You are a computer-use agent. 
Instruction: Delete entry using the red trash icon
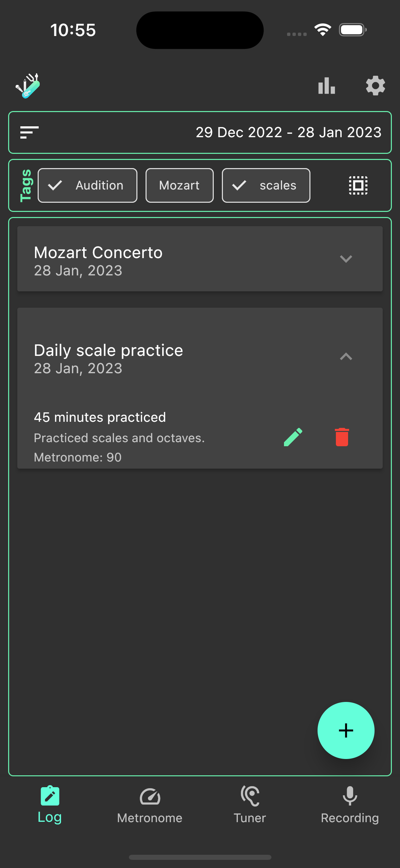click(342, 437)
